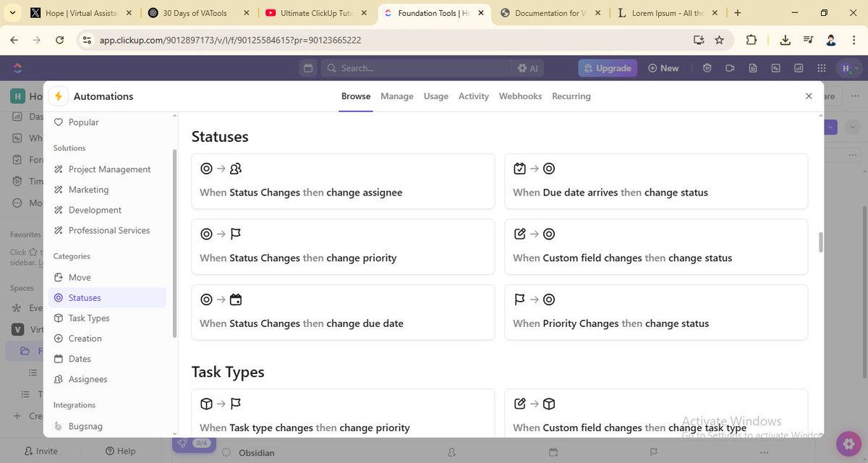
Task: Reload the page
Action: 60,40
